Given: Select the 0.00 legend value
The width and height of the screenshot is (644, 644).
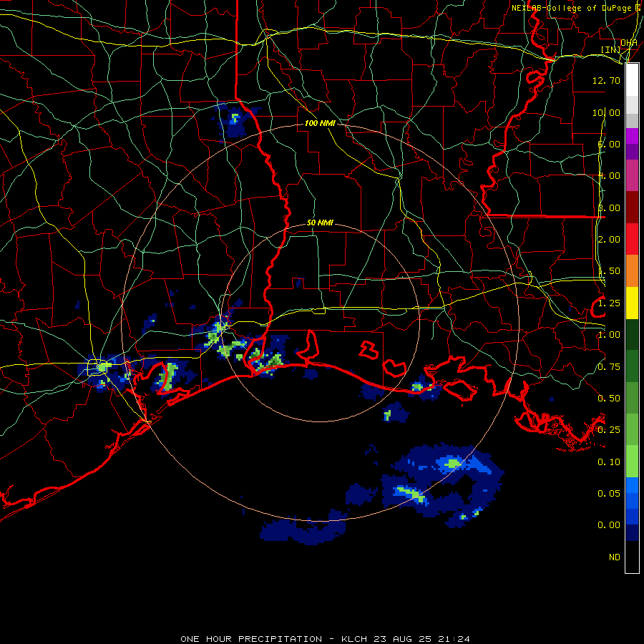Looking at the screenshot, I should (609, 525).
